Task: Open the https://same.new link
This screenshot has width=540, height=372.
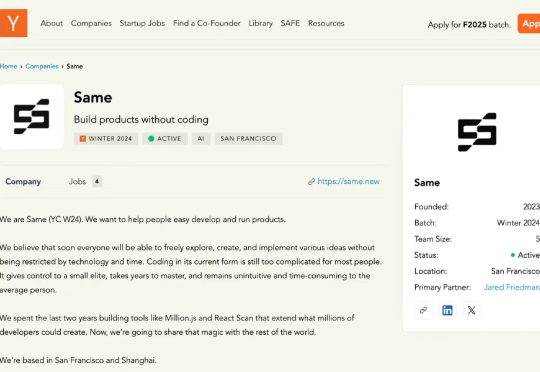Action: coord(349,182)
